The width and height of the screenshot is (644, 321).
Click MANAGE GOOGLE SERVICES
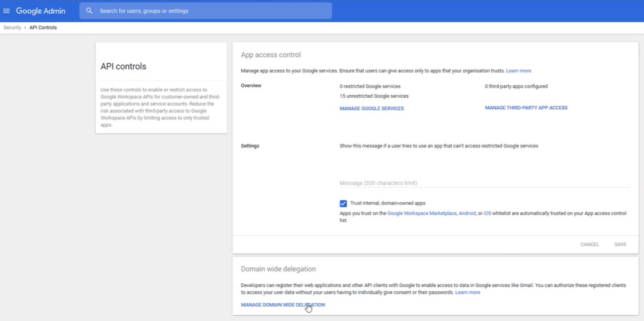point(372,109)
